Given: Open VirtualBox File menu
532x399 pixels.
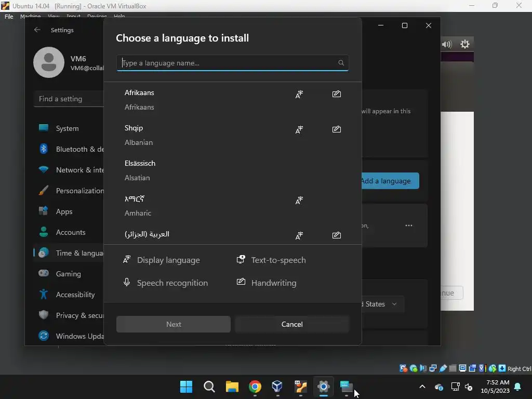Looking at the screenshot, I should (9, 16).
